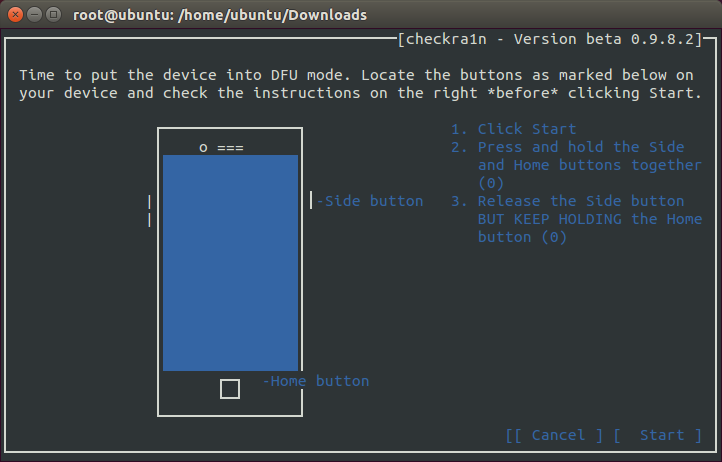The width and height of the screenshot is (722, 462).
Task: Minimize the terminal window
Action: point(35,15)
